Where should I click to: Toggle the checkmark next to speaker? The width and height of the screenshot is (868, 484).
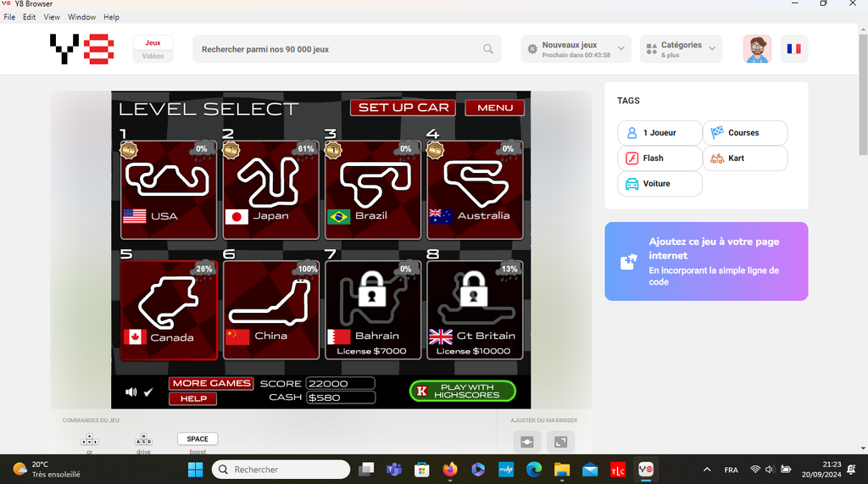coord(148,392)
